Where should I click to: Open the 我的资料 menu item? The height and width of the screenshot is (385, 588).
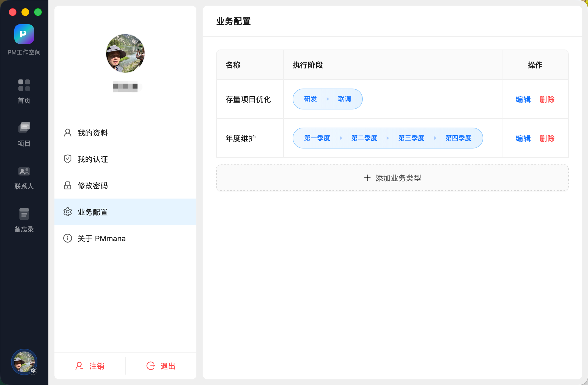point(125,133)
